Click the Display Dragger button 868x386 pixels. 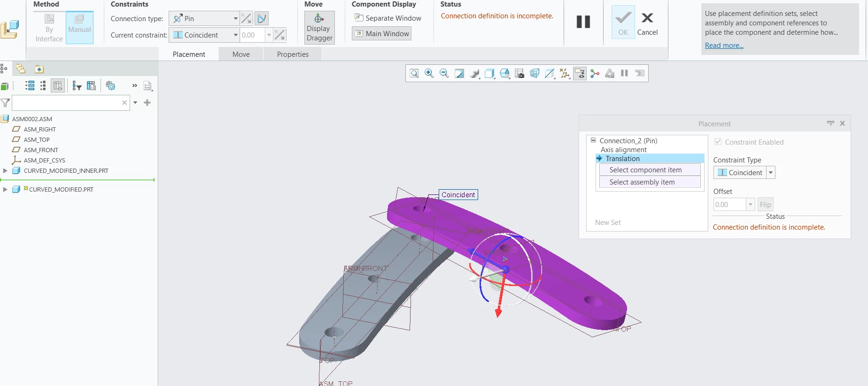click(319, 28)
